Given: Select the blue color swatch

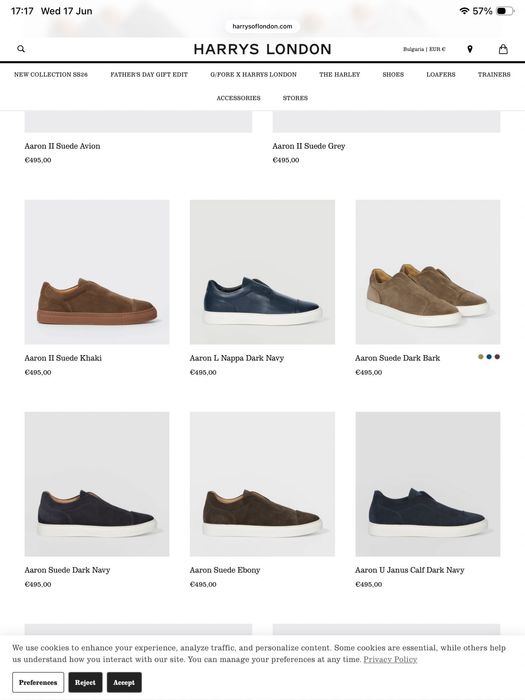Looking at the screenshot, I should click(x=489, y=357).
